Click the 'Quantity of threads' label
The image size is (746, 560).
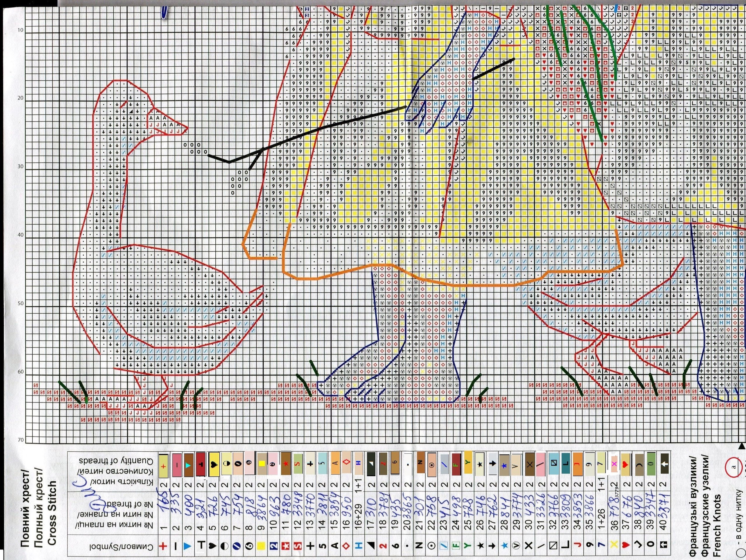click(116, 460)
